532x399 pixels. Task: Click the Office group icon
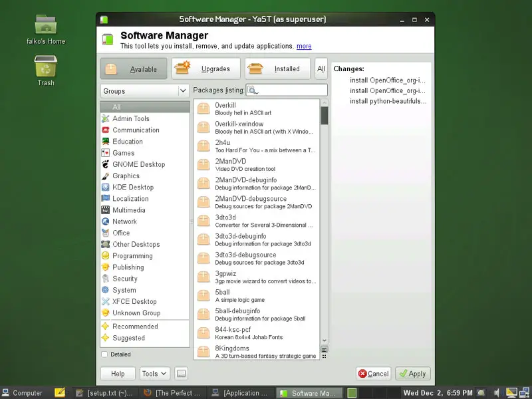click(x=106, y=233)
